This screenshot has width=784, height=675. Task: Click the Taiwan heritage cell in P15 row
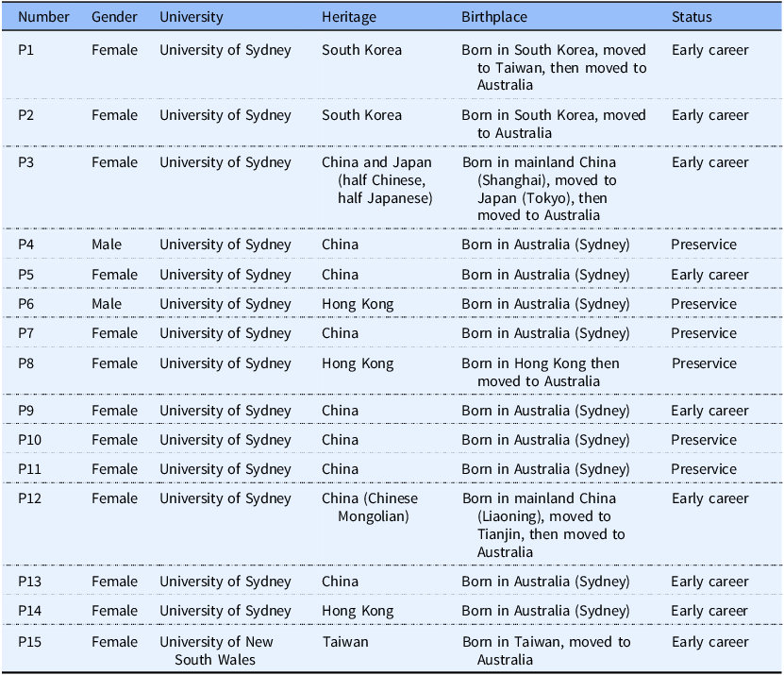345,642
